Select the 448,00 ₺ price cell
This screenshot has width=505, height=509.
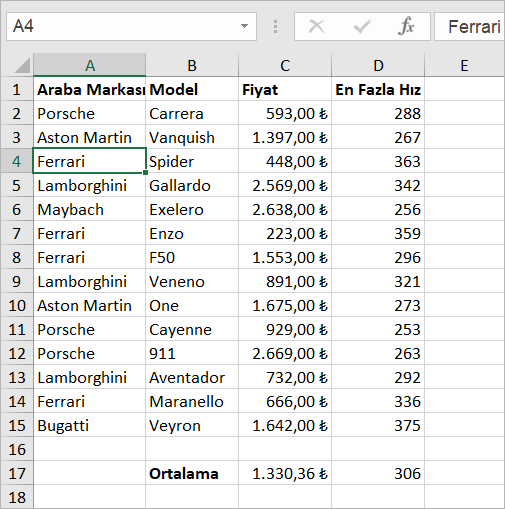tap(285, 161)
